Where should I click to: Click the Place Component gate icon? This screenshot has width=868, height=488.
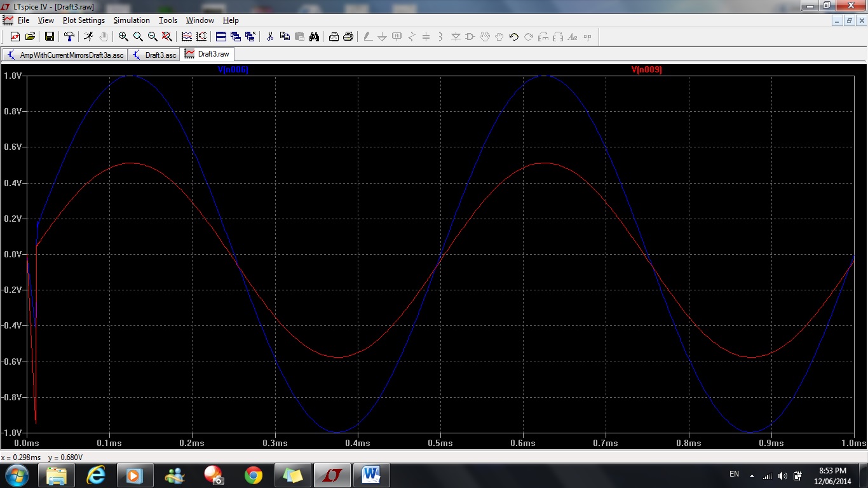point(470,37)
